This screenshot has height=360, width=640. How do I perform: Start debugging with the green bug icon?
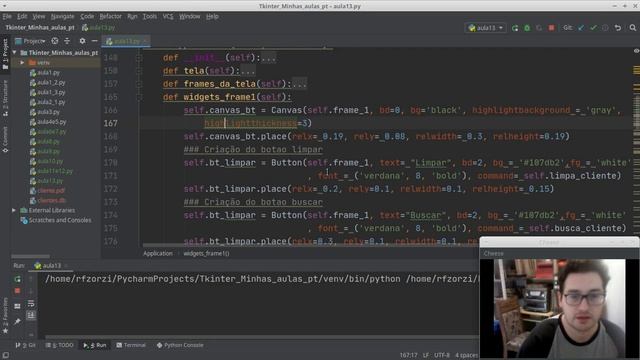pos(527,28)
